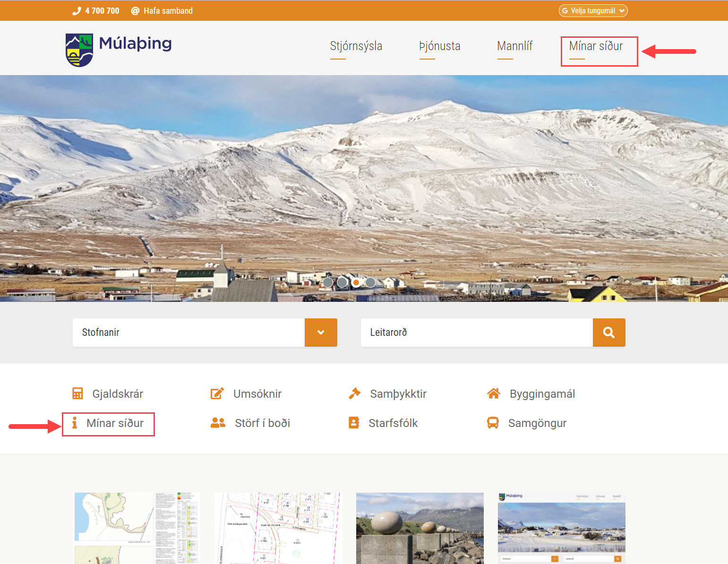Screen dimensions: 728x564
Task: Click the phone icon beside 4 700 700
Action: (x=77, y=11)
